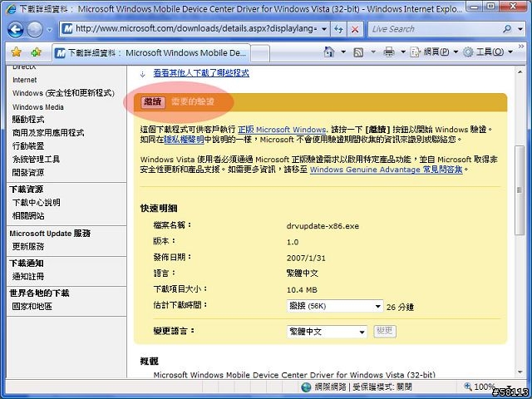The image size is (532, 399).
Task: Click the 國家和地區 sidebar link
Action: [x=32, y=307]
